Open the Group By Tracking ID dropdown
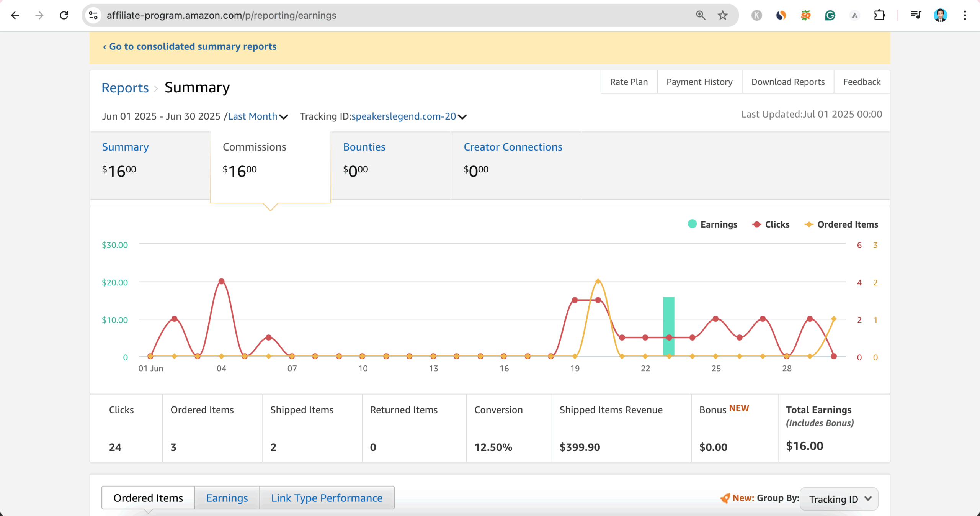Viewport: 980px width, 516px height. pyautogui.click(x=839, y=499)
